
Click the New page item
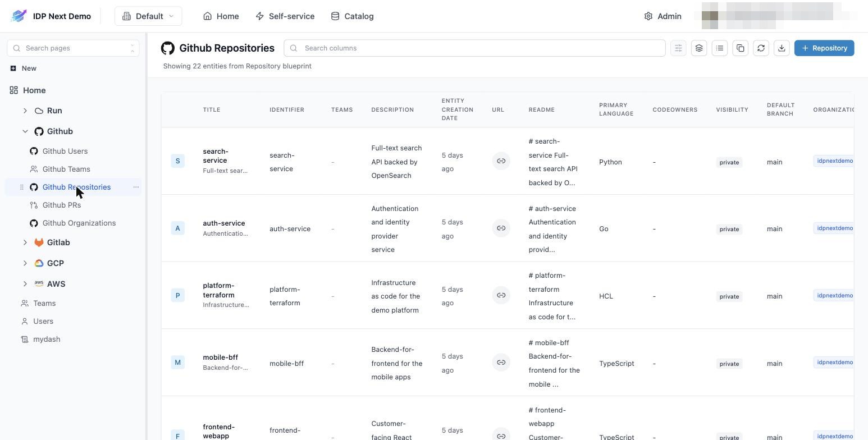pos(24,68)
